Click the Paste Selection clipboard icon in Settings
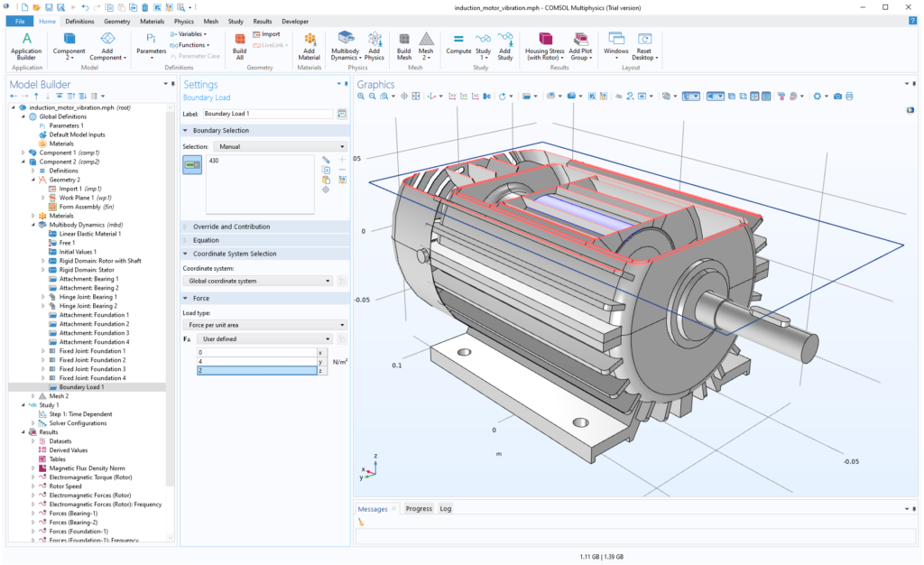 point(326,180)
